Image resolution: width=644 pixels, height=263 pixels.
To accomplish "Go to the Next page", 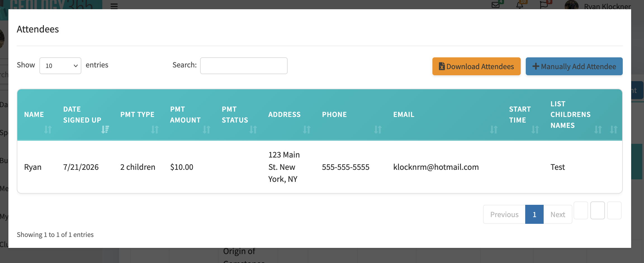I will pos(558,214).
